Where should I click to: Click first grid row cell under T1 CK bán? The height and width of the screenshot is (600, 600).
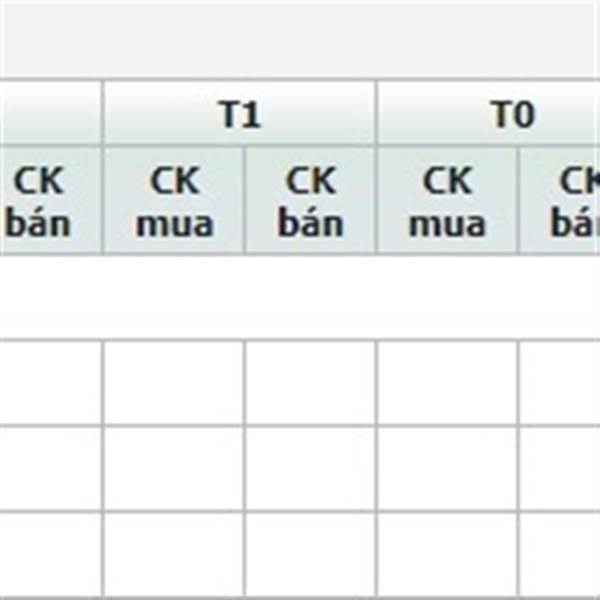pyautogui.click(x=310, y=383)
